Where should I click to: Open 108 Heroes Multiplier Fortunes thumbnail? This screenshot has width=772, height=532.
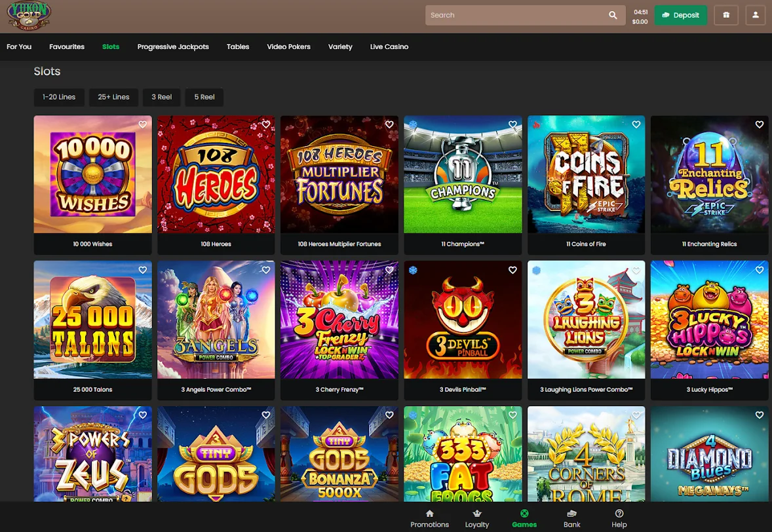point(339,174)
